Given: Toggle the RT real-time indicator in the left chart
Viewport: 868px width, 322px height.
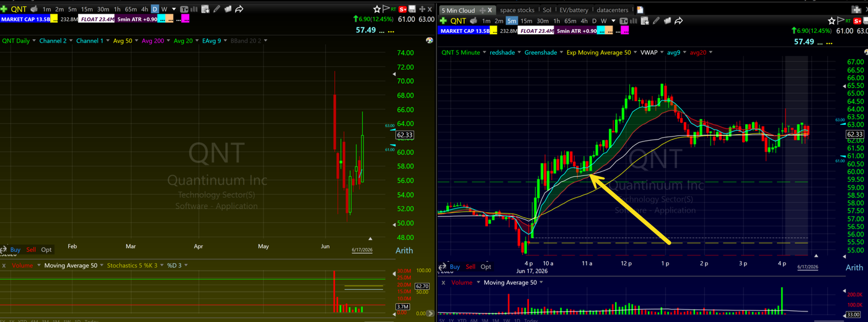Looking at the screenshot, I should click(x=394, y=9).
